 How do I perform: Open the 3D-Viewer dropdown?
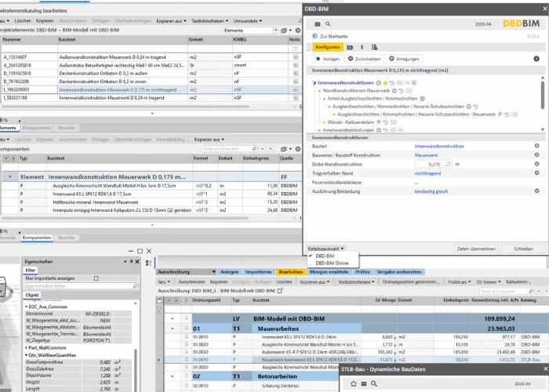(488, 281)
